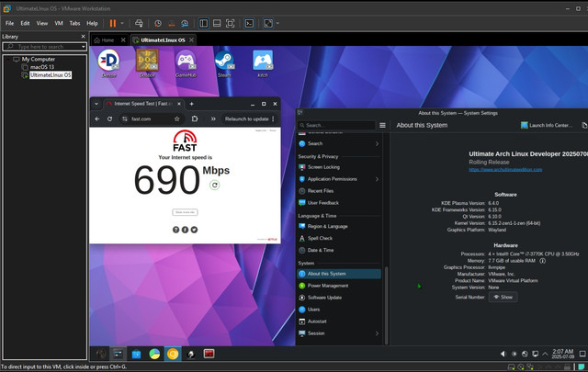Click the Show serial number button
The image size is (588, 372).
[503, 297]
